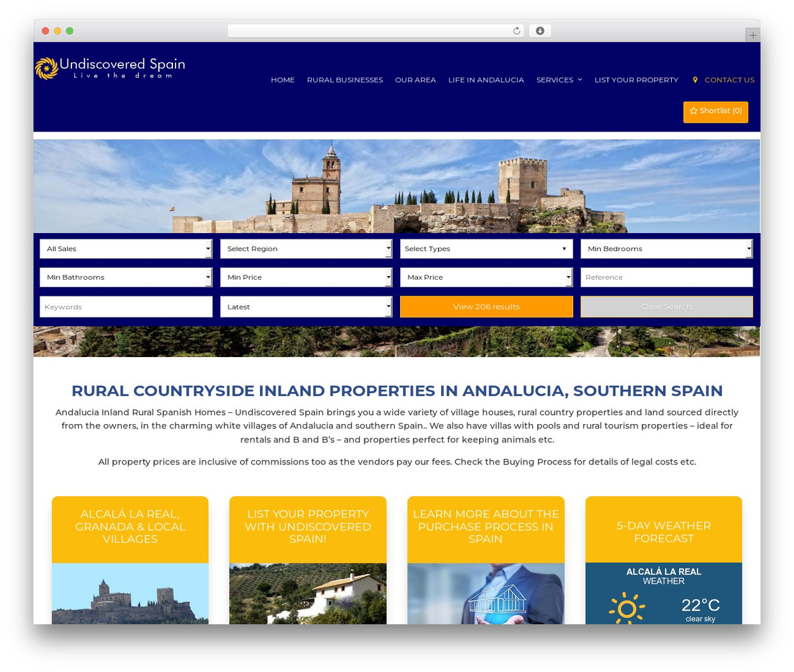Expand the Services menu
Screen dimensions: 794x672
[x=559, y=80]
